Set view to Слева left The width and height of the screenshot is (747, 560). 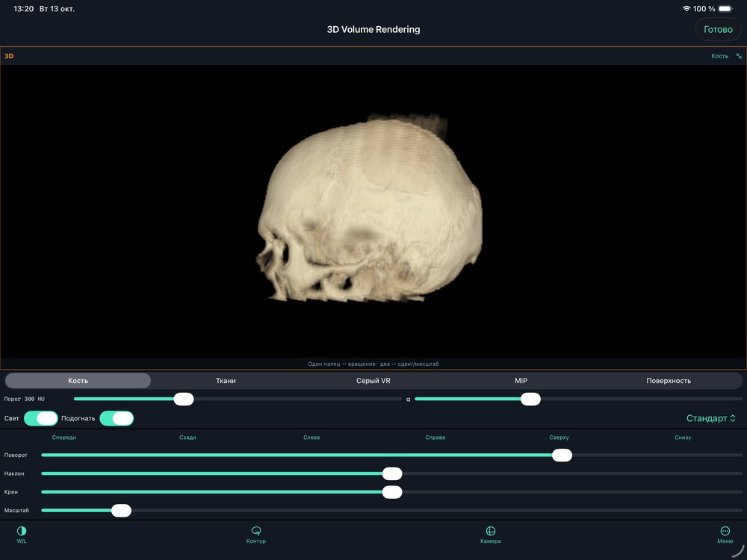pos(311,437)
